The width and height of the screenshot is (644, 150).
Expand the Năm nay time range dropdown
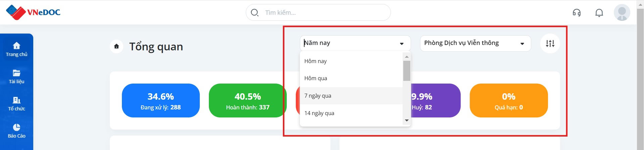355,43
